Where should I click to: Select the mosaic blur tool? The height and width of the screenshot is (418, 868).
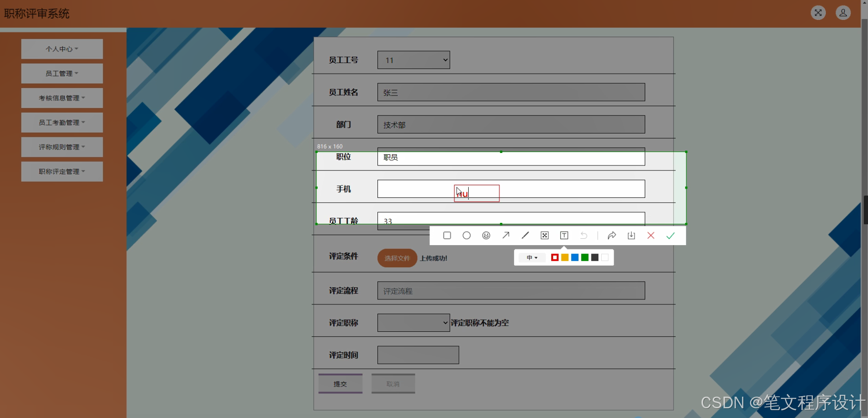[545, 235]
